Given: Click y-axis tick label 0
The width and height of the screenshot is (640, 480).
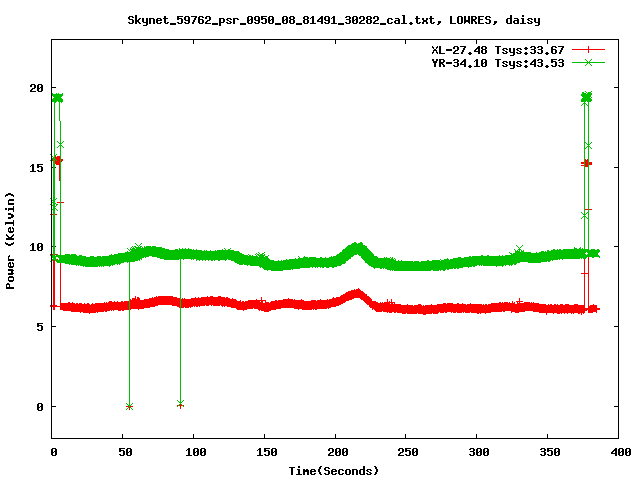Looking at the screenshot, I should [x=40, y=407].
